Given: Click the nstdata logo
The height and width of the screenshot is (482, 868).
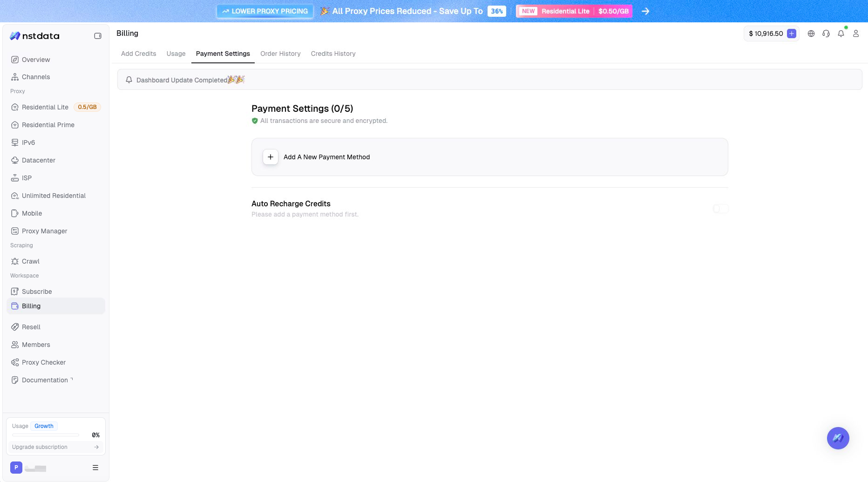Looking at the screenshot, I should point(34,36).
